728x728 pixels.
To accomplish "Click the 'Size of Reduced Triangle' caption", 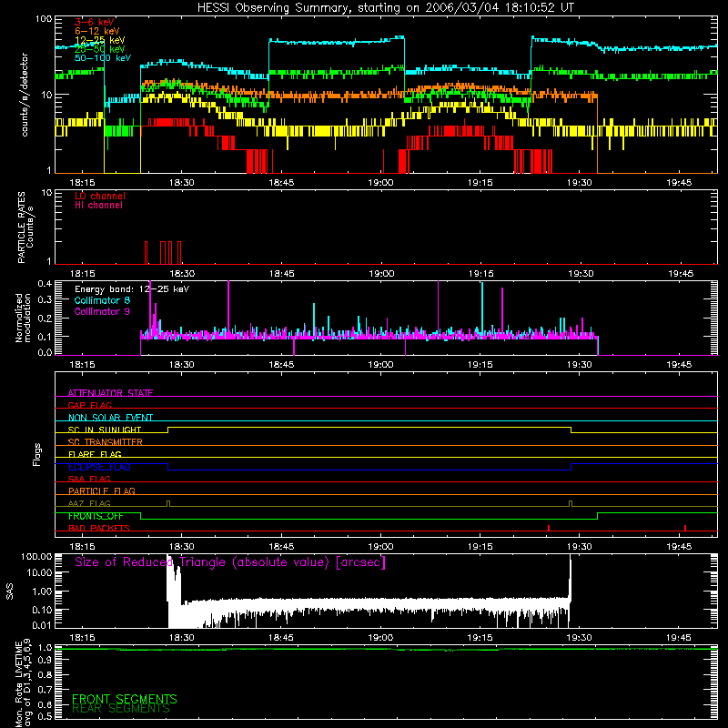I will coord(230,562).
